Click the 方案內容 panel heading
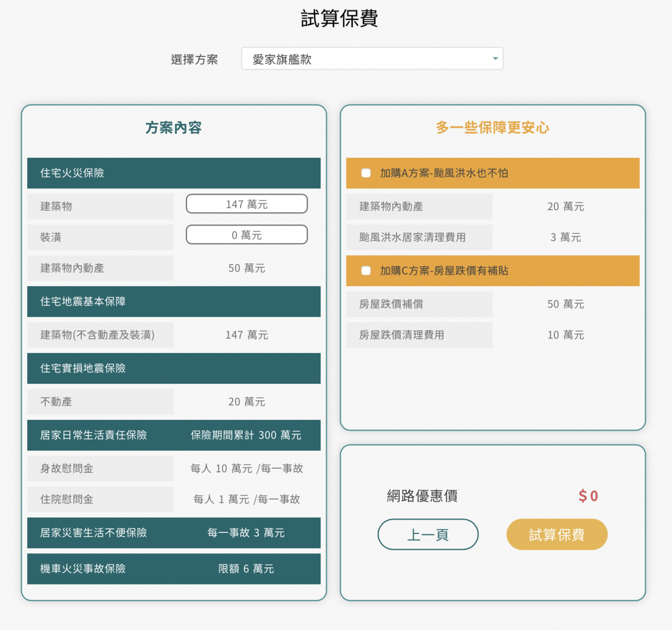 coord(174,128)
